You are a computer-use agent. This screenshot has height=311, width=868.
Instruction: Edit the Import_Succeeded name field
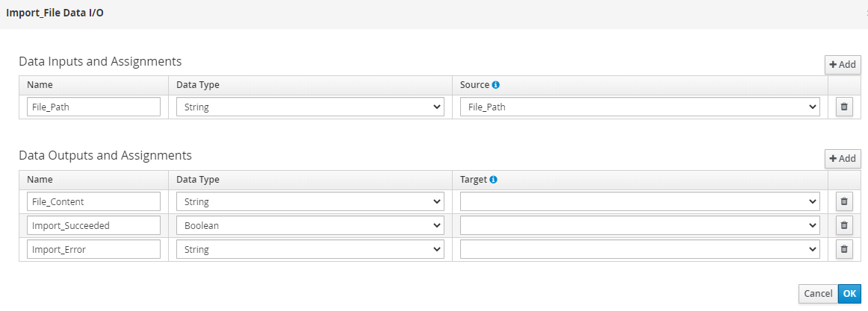point(93,225)
